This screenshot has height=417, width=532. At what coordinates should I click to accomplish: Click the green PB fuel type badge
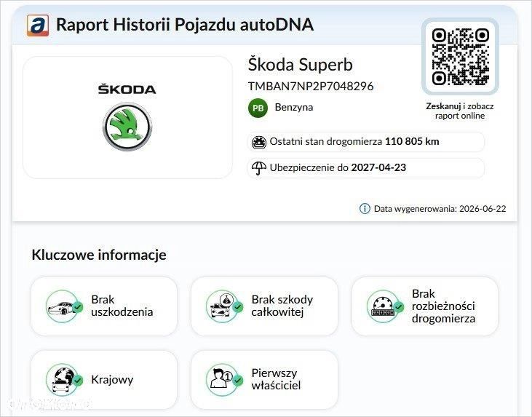[x=258, y=108]
